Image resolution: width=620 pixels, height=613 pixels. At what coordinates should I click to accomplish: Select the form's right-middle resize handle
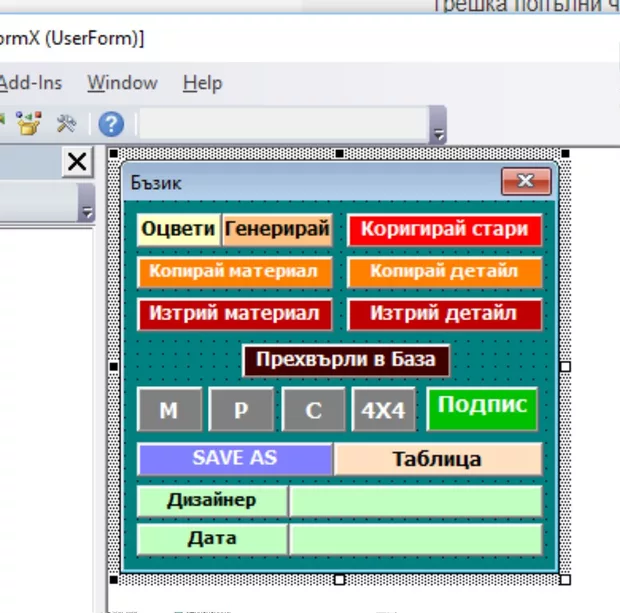tap(565, 367)
